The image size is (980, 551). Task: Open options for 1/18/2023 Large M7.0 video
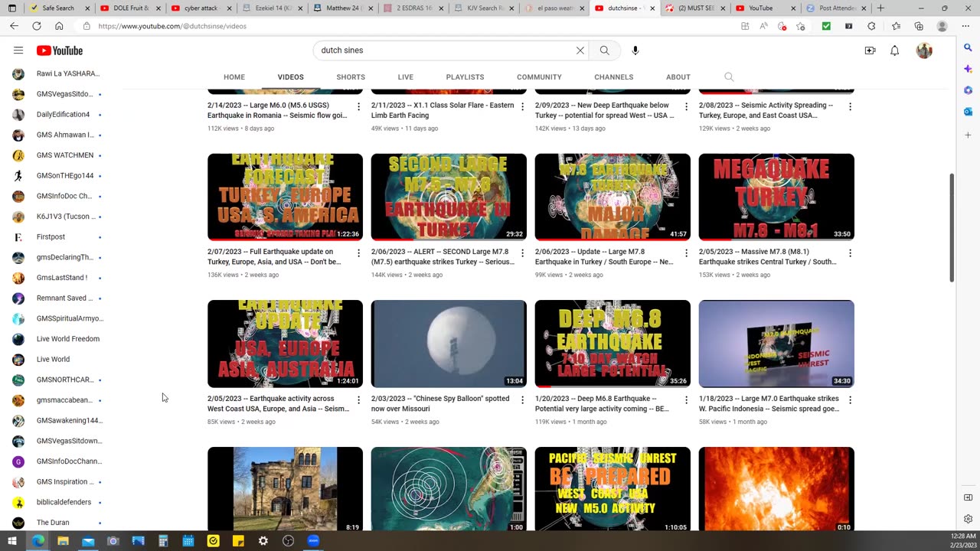(850, 399)
